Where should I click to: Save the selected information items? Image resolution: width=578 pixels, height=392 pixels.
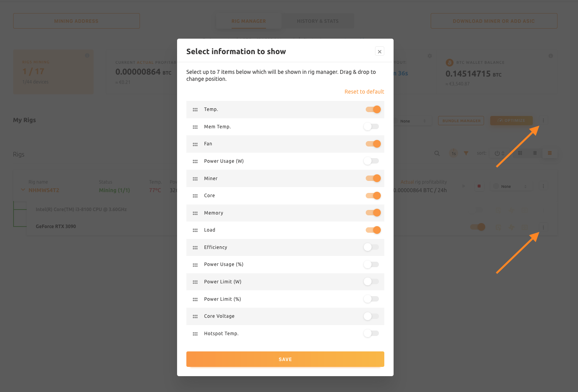click(x=285, y=359)
